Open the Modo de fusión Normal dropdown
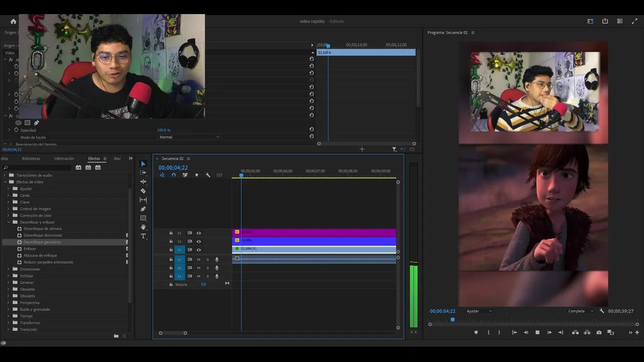This screenshot has height=362, width=644. click(189, 137)
